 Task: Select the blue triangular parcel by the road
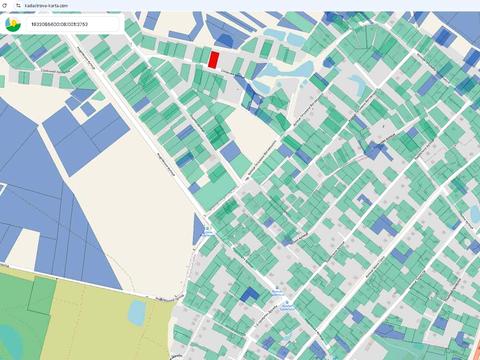tap(197, 229)
